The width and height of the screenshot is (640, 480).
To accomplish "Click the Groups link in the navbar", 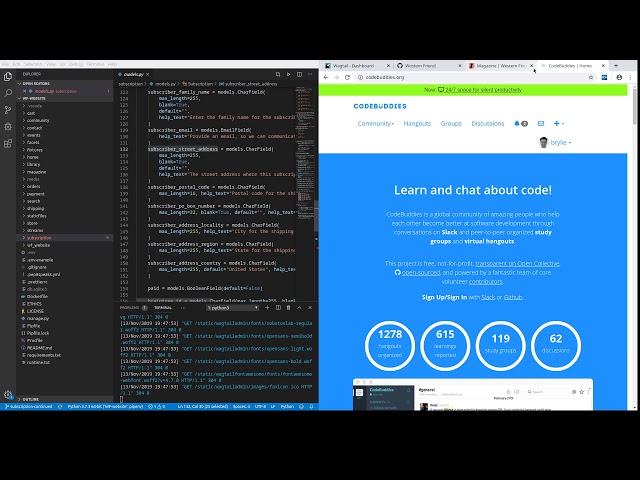I will (451, 123).
